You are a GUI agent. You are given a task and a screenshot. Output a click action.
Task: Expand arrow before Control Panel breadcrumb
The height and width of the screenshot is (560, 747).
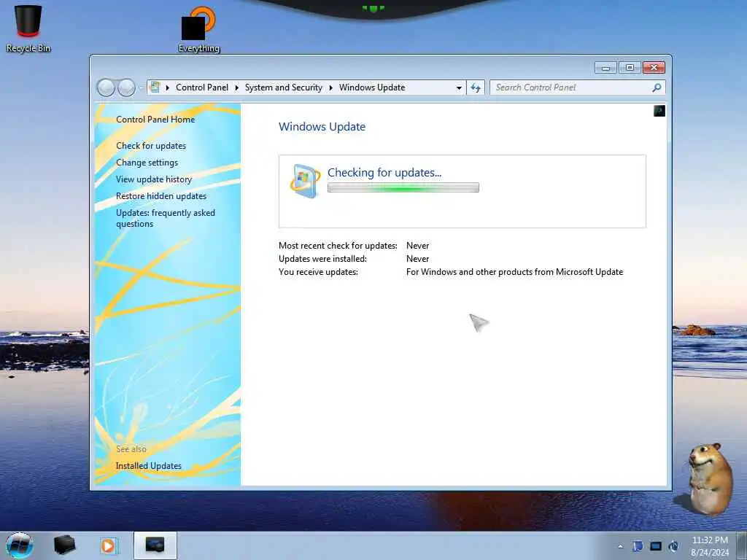168,87
